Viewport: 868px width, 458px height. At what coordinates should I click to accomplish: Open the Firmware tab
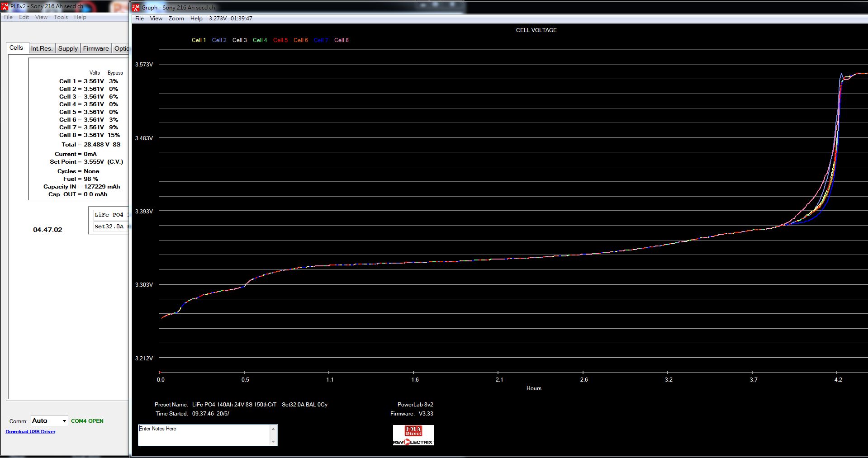pyautogui.click(x=96, y=48)
